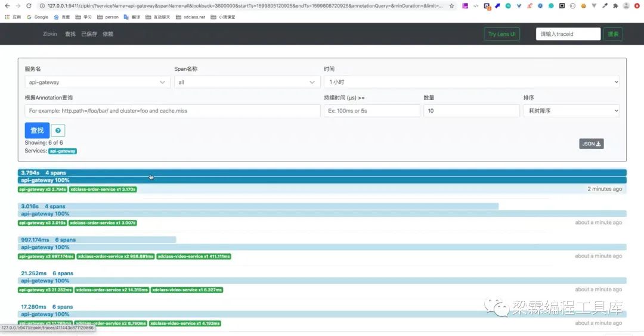Open the user profile avatar icon
The height and width of the screenshot is (336, 644).
[626, 6]
